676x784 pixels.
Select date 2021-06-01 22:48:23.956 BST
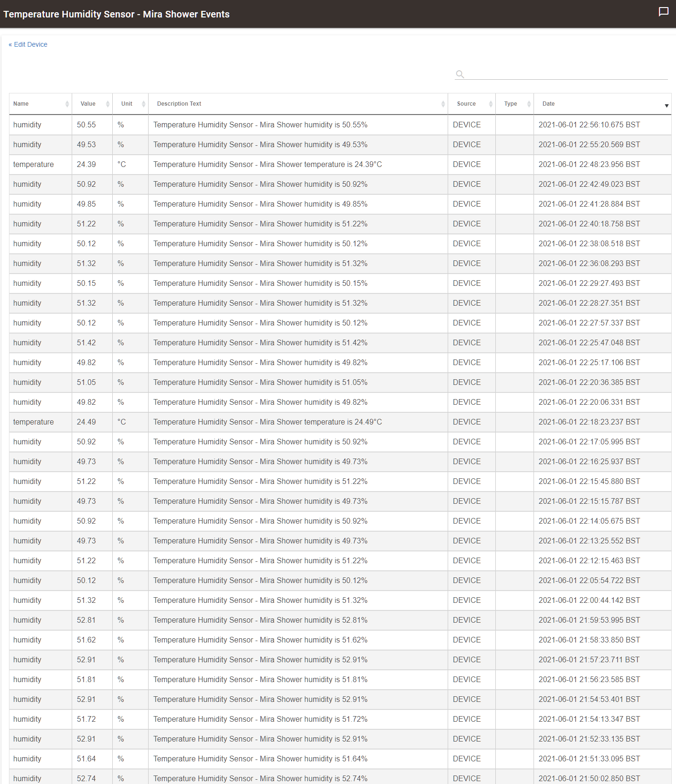tap(589, 165)
